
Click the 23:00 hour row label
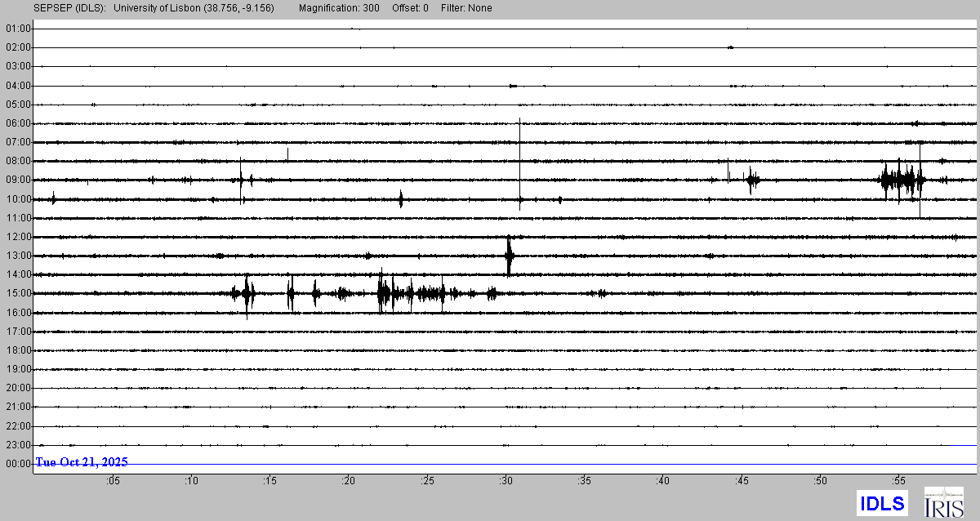[x=18, y=445]
